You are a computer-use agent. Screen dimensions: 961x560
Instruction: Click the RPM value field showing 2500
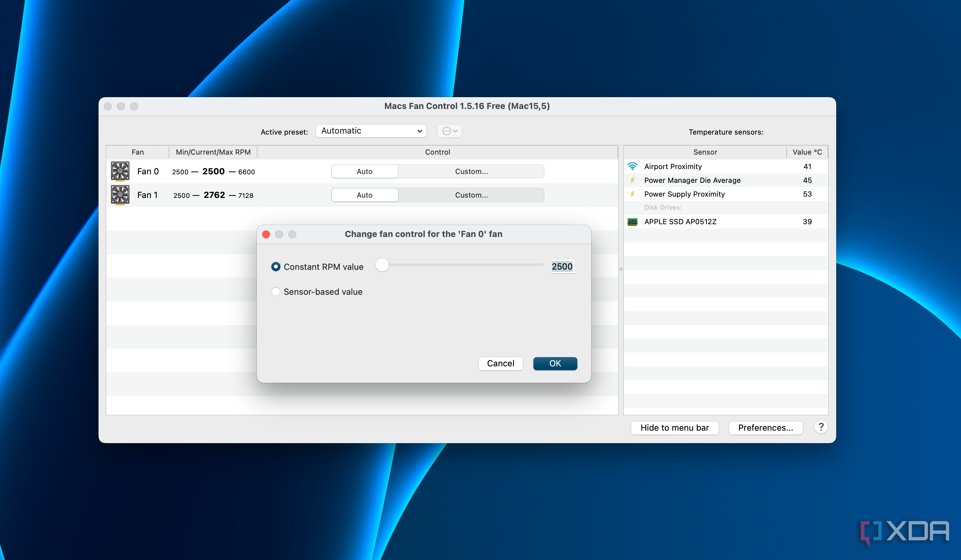tap(562, 266)
